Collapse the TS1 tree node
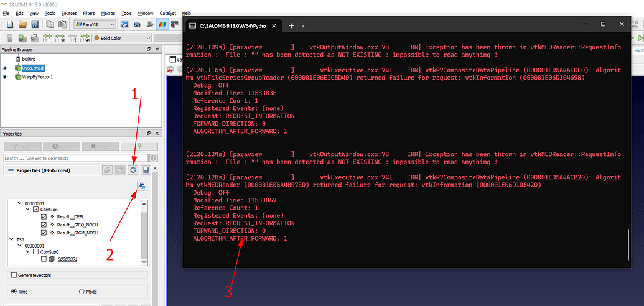The image size is (644, 306). pos(12,239)
